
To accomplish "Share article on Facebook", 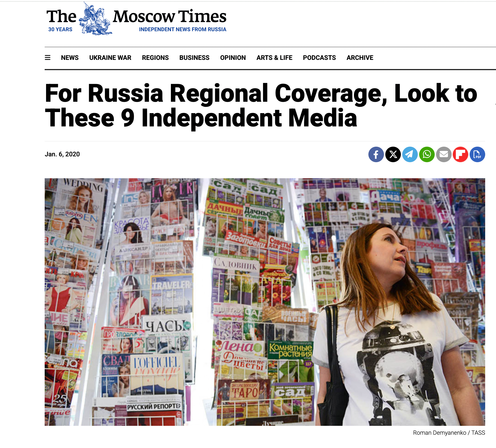I will (x=376, y=154).
